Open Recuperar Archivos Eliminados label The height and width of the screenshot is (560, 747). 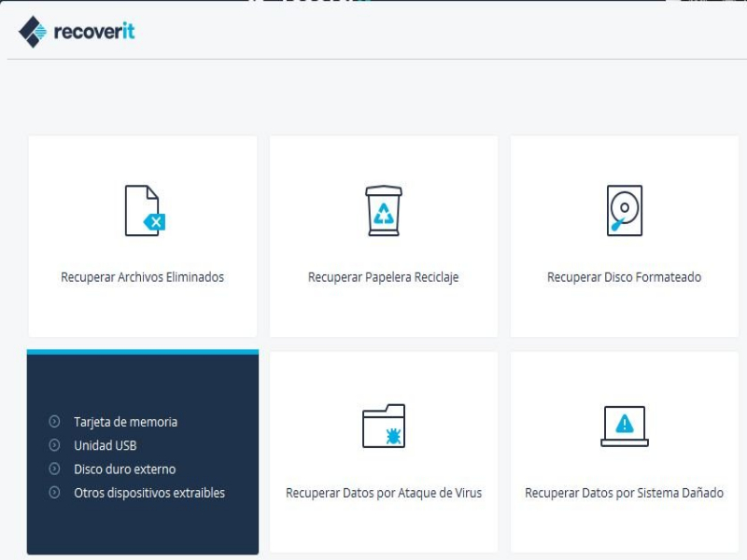[142, 277]
